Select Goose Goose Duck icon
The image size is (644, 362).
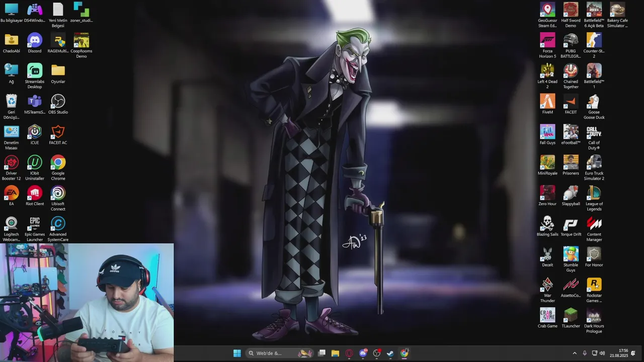(594, 107)
